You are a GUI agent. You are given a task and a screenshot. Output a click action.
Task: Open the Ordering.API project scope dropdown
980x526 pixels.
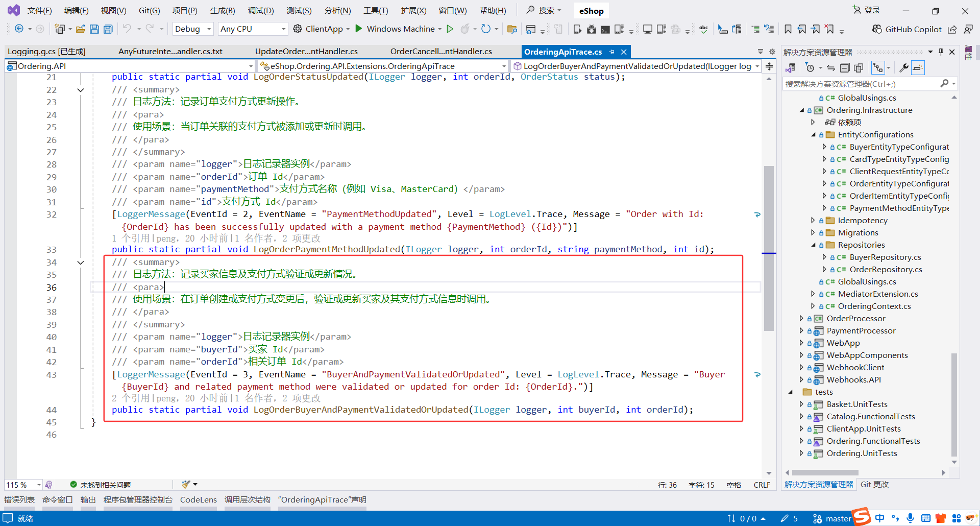[x=130, y=66]
